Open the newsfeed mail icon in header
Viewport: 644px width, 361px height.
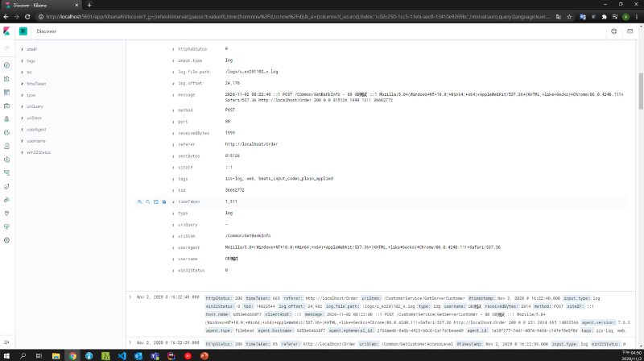[630, 31]
